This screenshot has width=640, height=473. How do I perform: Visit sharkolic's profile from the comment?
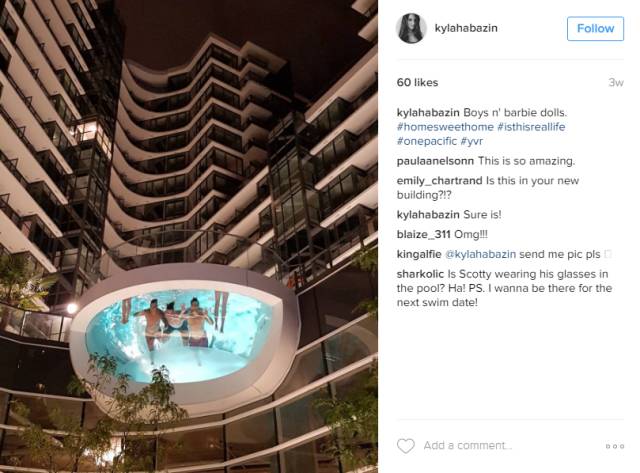pyautogui.click(x=420, y=274)
